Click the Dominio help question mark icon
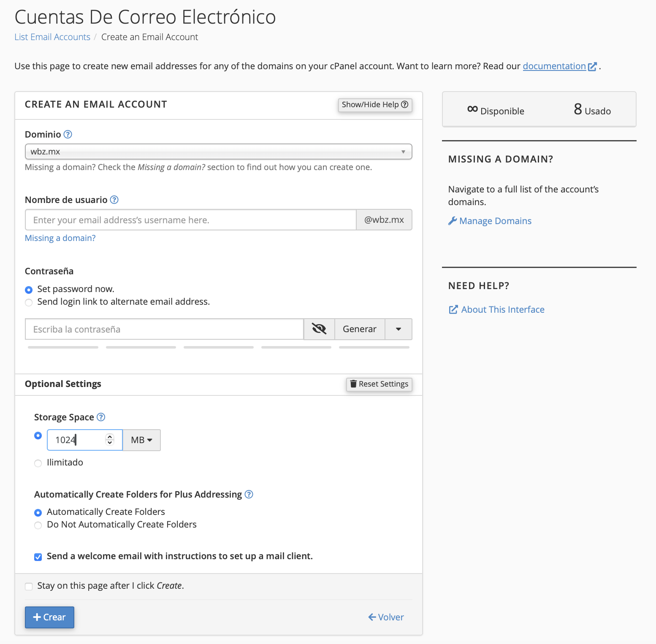656x644 pixels. (68, 134)
